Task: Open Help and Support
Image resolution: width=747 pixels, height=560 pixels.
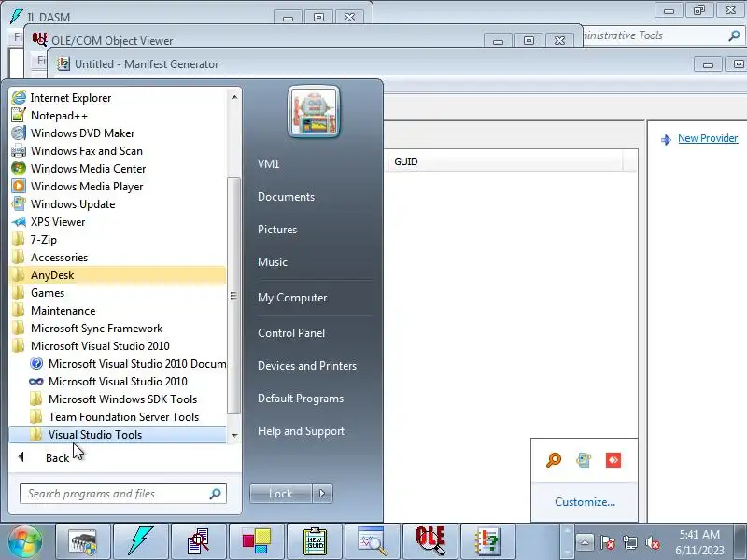Action: 301,431
